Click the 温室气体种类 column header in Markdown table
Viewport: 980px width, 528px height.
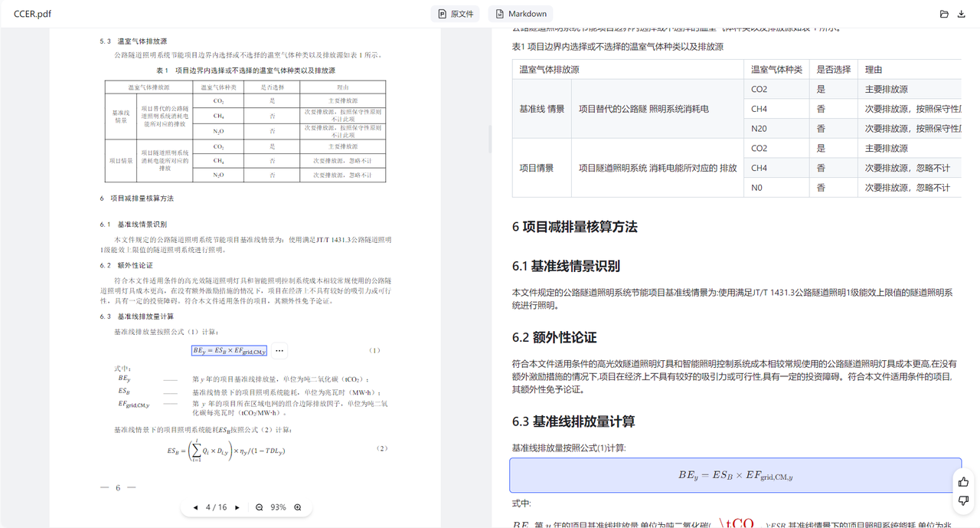776,69
